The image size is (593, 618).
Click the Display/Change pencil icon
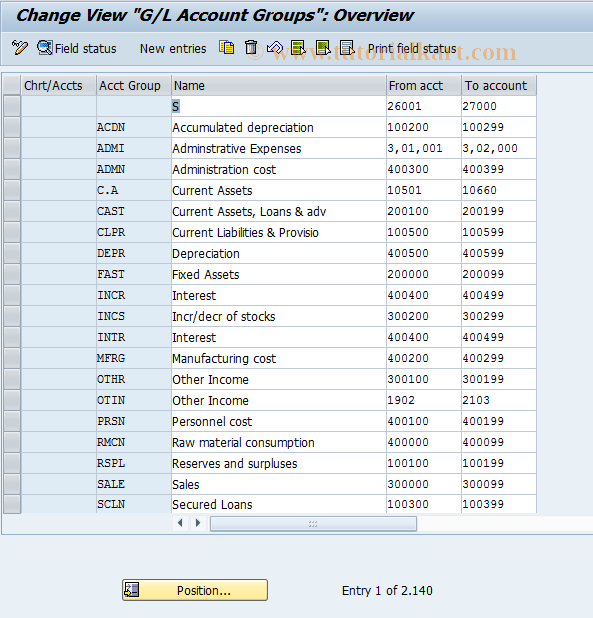[x=19, y=48]
